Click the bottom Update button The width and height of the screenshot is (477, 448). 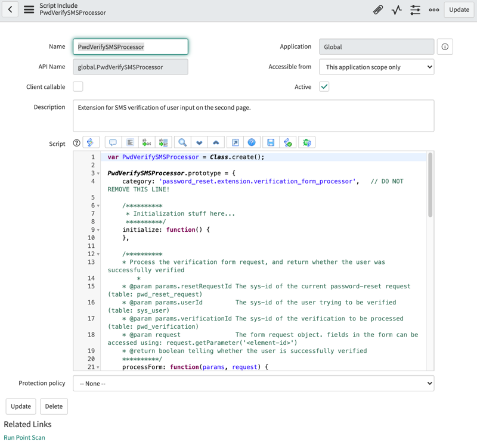pyautogui.click(x=21, y=406)
